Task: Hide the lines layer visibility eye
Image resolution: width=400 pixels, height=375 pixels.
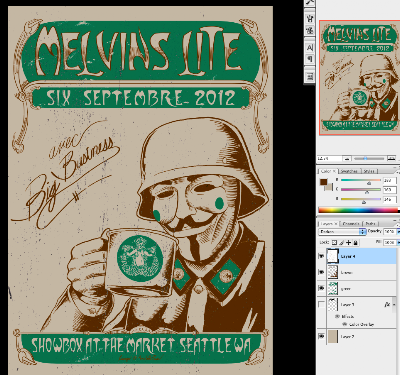Action: pos(321,272)
